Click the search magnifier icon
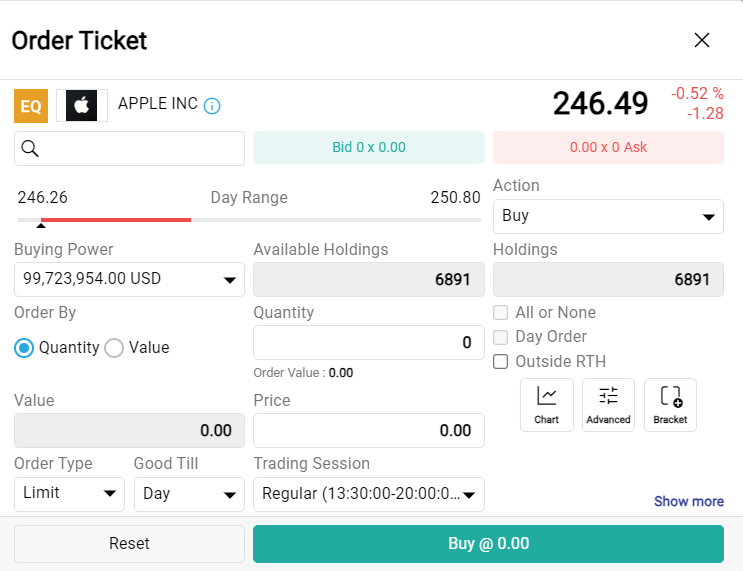 click(x=30, y=148)
